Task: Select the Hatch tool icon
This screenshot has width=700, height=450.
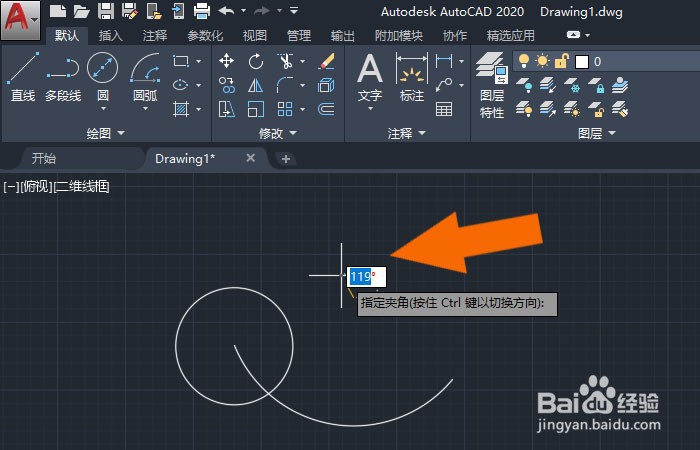Action: [180, 108]
